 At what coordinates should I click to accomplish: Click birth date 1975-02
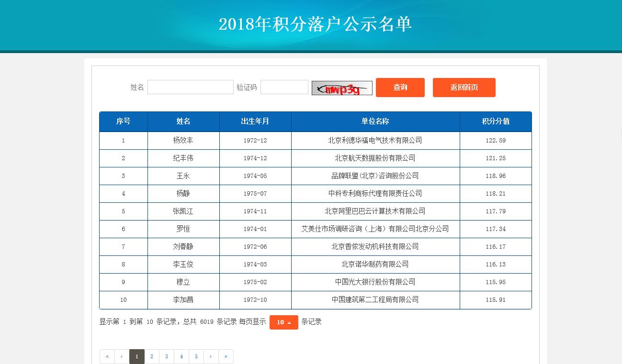point(255,282)
